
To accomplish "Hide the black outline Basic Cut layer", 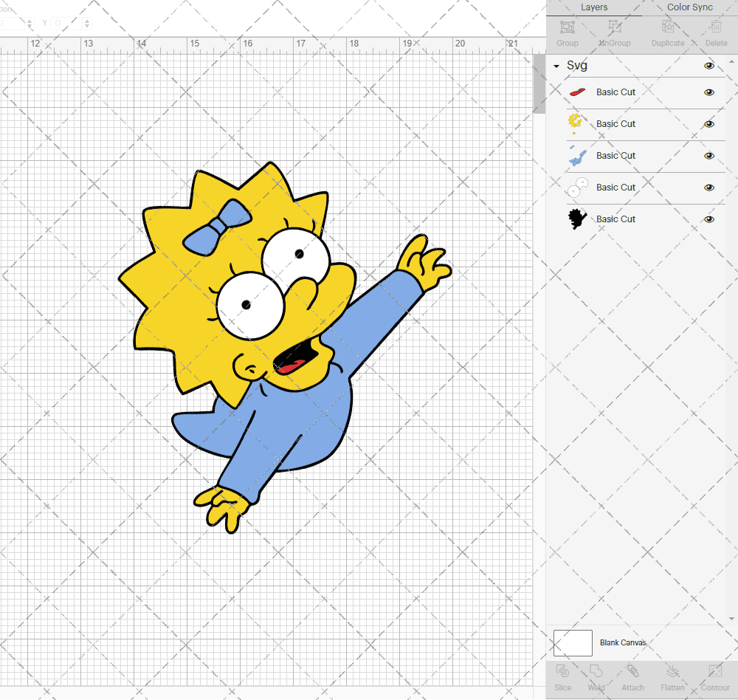I will 708,219.
